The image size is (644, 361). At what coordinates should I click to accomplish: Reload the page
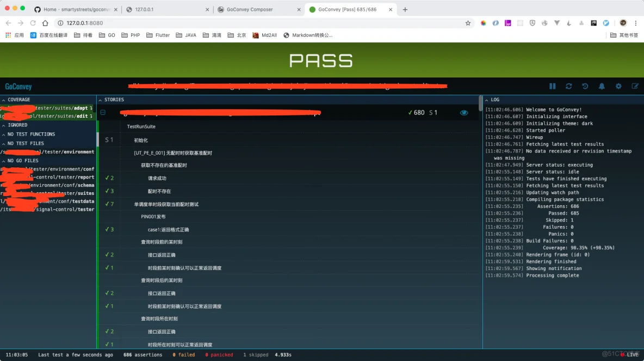[33, 23]
